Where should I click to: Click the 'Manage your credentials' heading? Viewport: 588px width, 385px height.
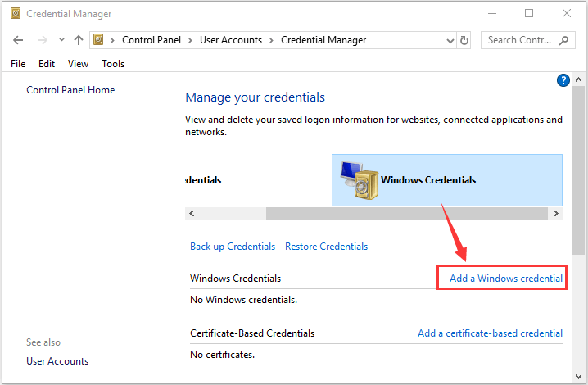pyautogui.click(x=255, y=97)
